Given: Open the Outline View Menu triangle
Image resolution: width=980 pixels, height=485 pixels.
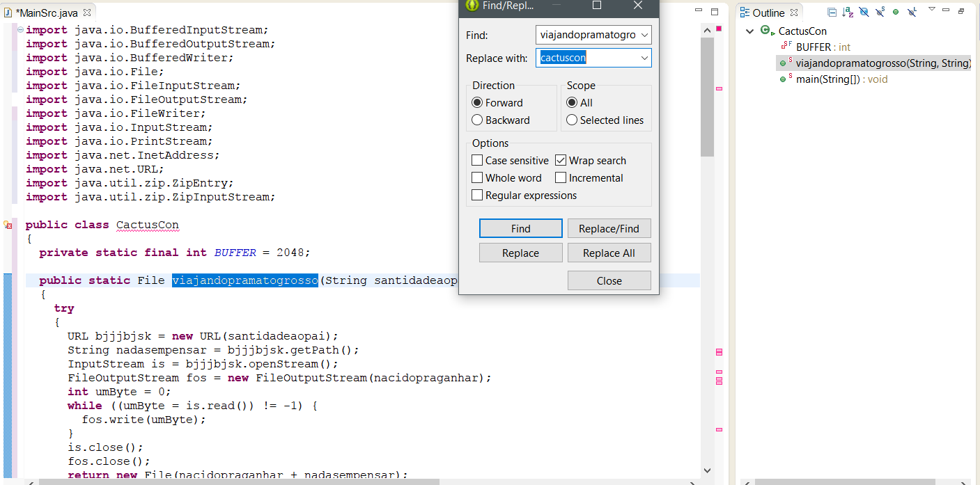Looking at the screenshot, I should [932, 10].
